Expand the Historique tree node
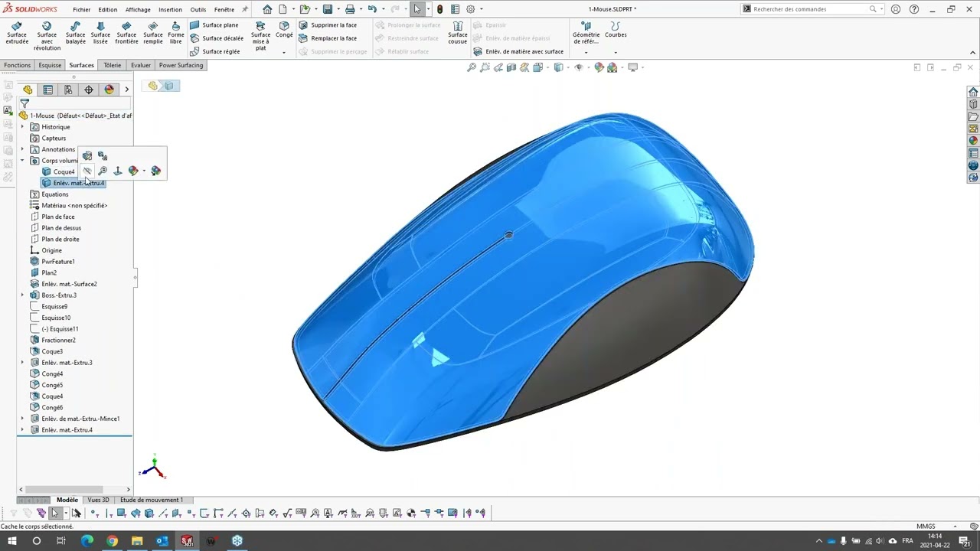 click(22, 127)
